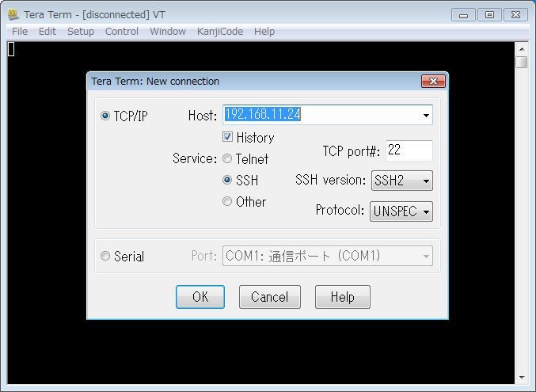Click the Tera Term title bar icon
The width and height of the screenshot is (536, 392).
[x=13, y=15]
